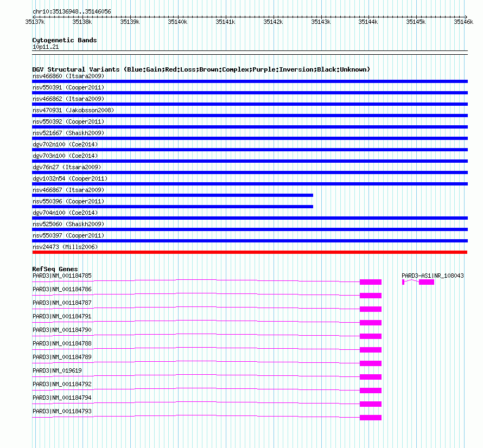
Task: Click the red loss bar for nsv24473
Action: click(x=250, y=252)
